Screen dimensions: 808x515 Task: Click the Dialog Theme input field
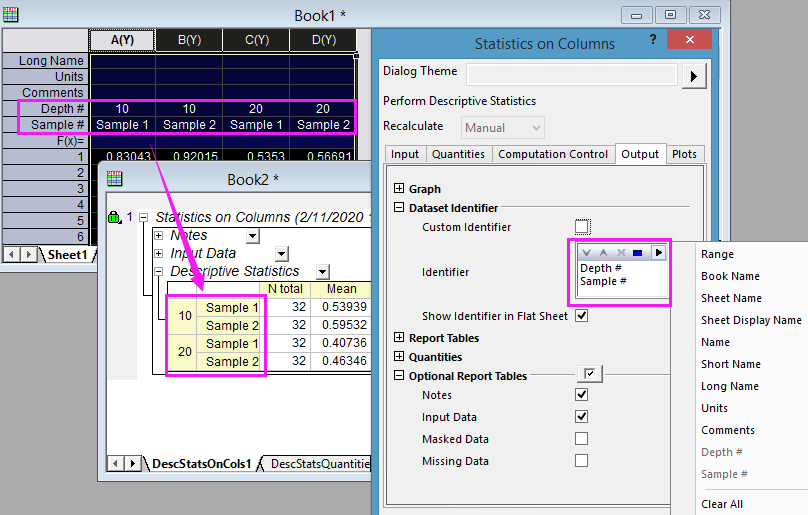572,75
